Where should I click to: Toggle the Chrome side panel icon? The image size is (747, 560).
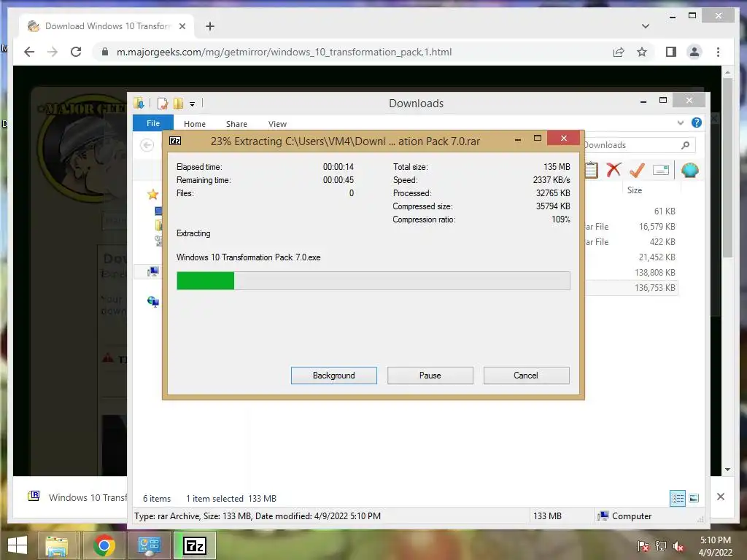pos(671,52)
